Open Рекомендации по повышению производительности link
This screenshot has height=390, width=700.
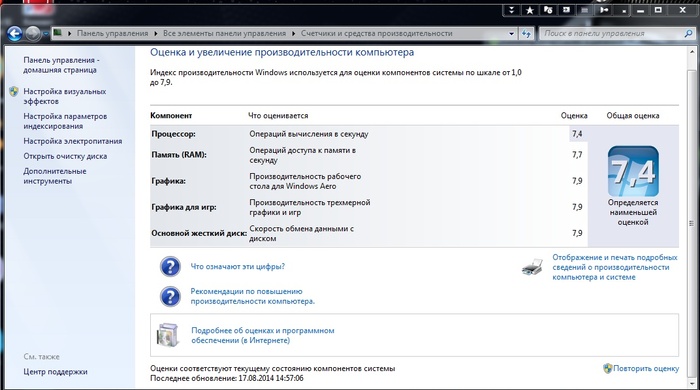[x=253, y=296]
